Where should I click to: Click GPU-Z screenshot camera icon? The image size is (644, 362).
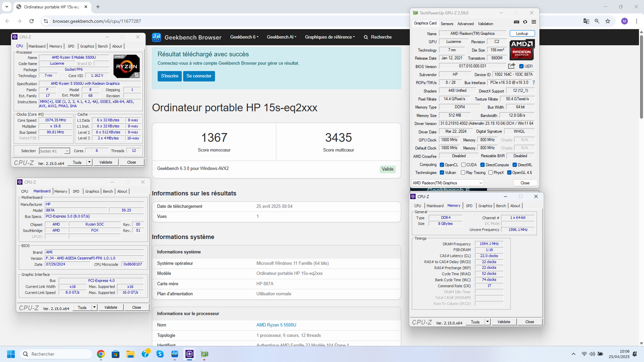(x=517, y=22)
